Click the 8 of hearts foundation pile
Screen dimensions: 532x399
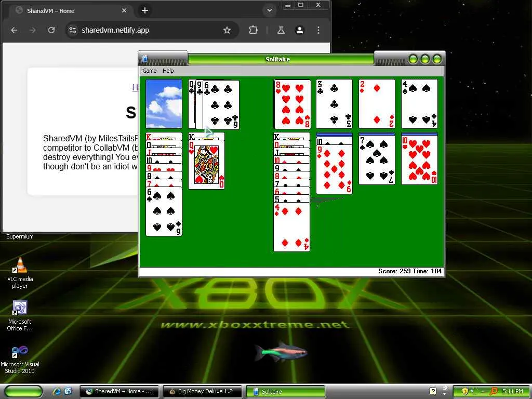point(292,104)
